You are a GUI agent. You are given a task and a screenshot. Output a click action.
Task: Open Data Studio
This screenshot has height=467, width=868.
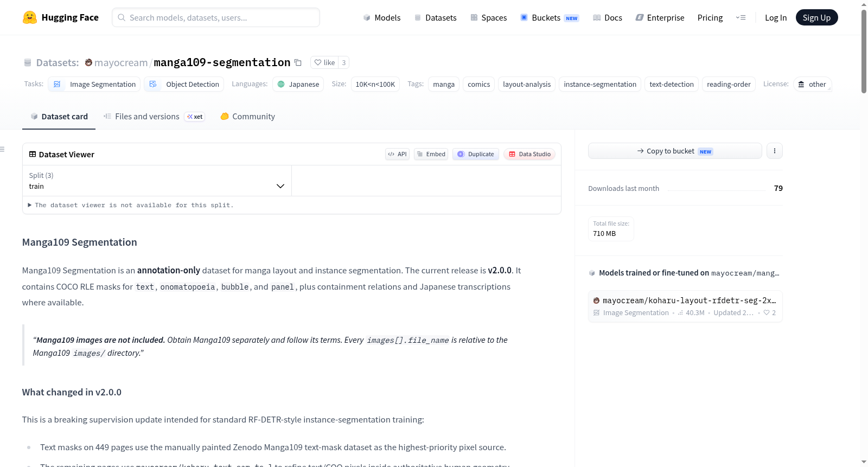pyautogui.click(x=529, y=154)
